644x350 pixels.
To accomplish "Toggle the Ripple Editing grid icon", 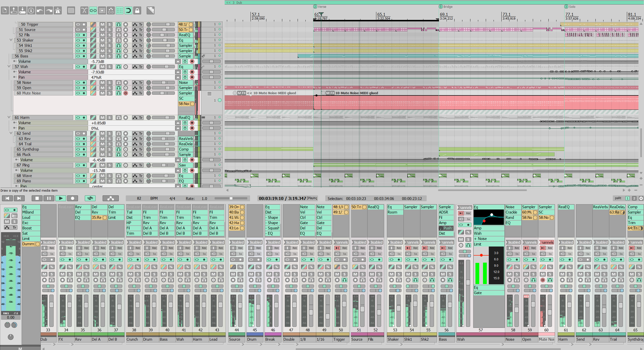I will 102,11.
